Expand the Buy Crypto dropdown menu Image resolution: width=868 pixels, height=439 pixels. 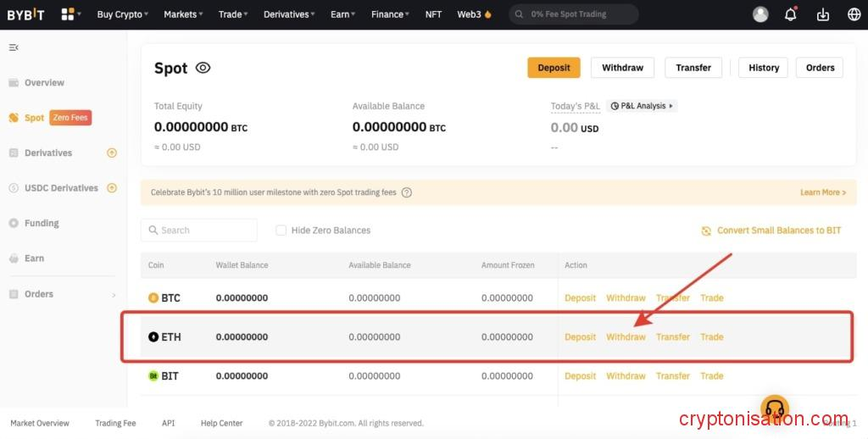tap(122, 14)
